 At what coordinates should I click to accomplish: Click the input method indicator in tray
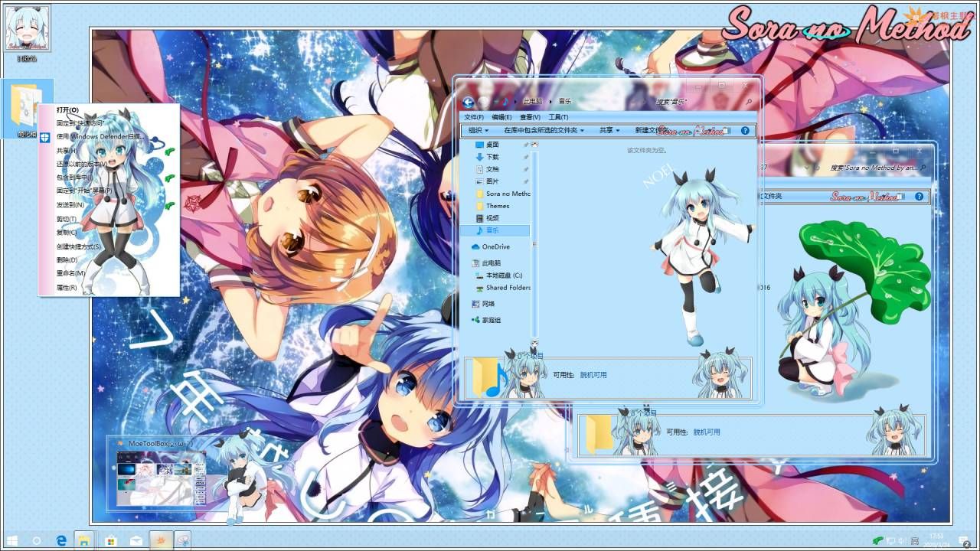click(914, 541)
